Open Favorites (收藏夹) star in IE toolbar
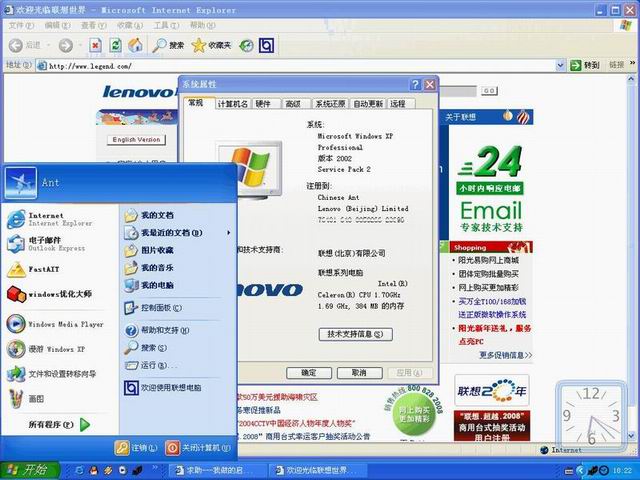Viewport: 640px width, 480px height. [211, 45]
